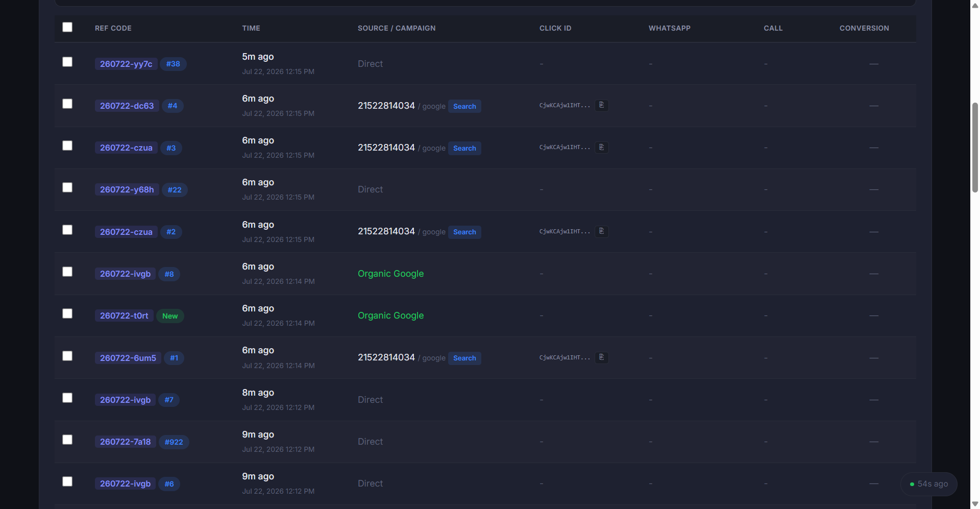Click Search tag in 260722-czua #3 row
The height and width of the screenshot is (509, 980).
(x=464, y=148)
